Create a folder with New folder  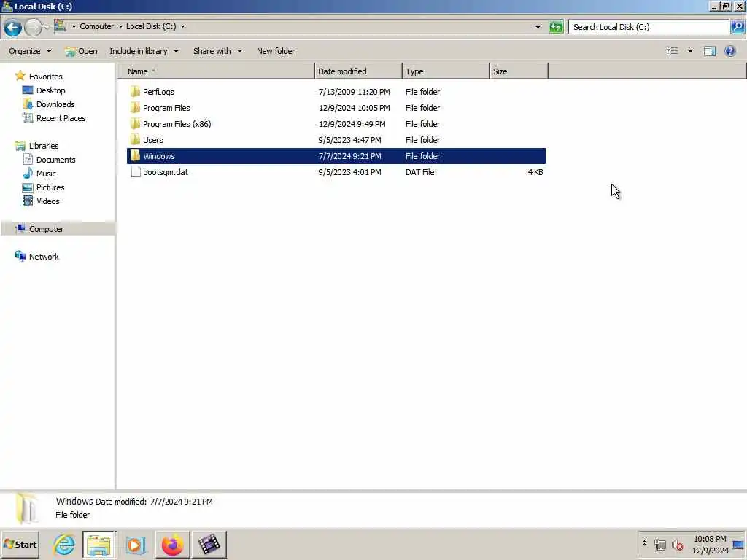coord(275,51)
